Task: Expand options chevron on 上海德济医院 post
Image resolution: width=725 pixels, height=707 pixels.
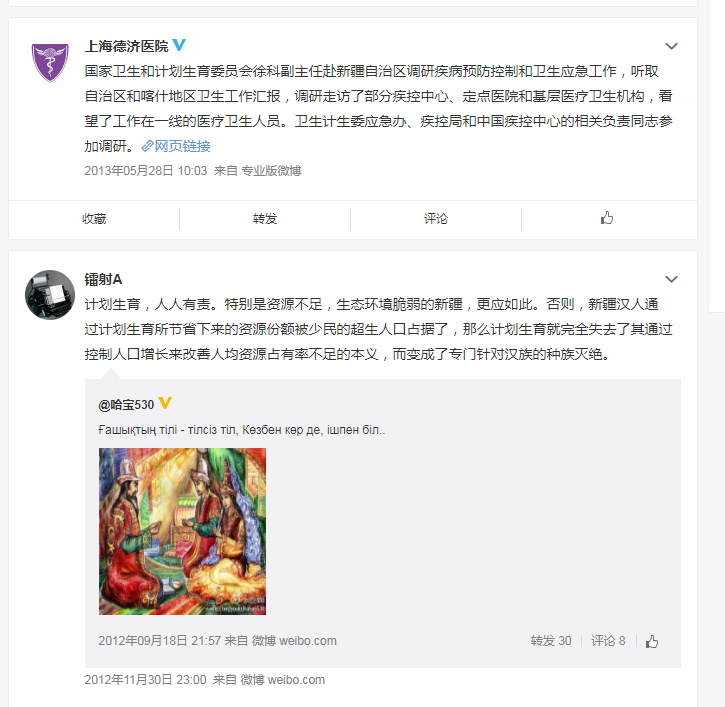Action: pyautogui.click(x=671, y=46)
